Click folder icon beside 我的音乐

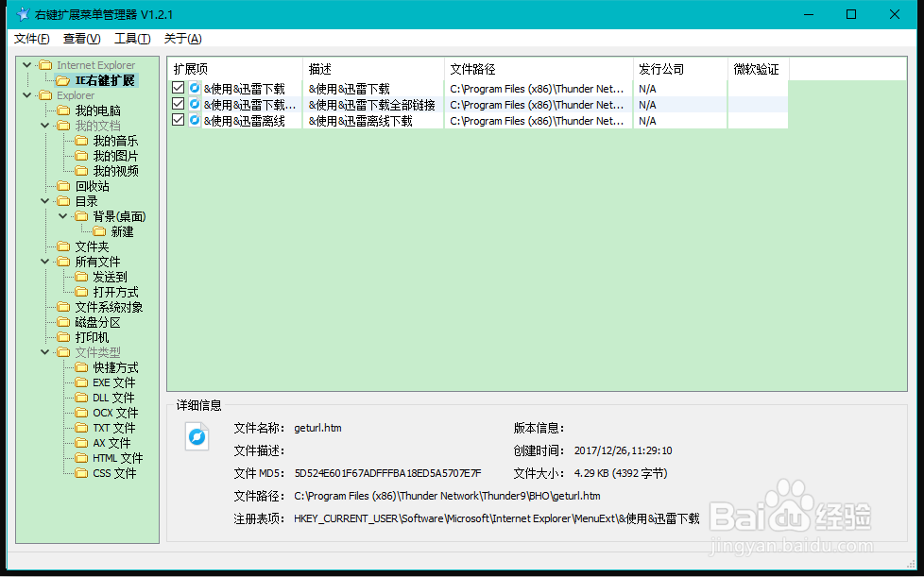click(81, 141)
